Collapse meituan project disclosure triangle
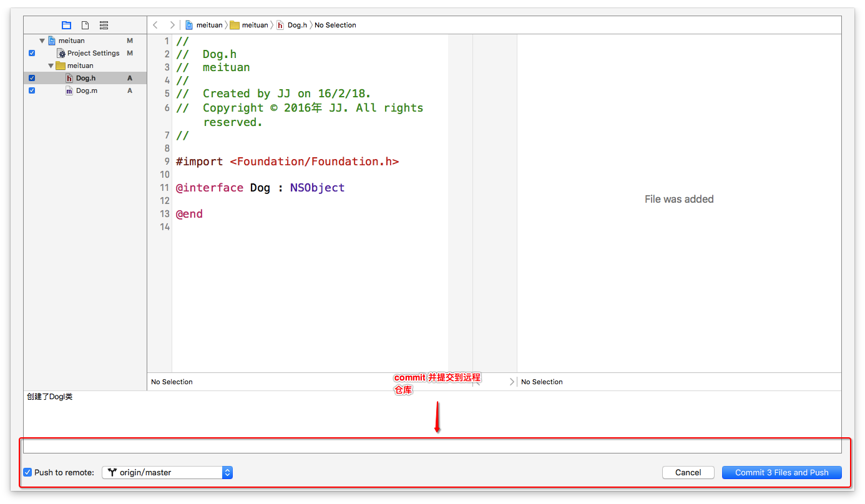This screenshot has width=865, height=504. tap(42, 41)
